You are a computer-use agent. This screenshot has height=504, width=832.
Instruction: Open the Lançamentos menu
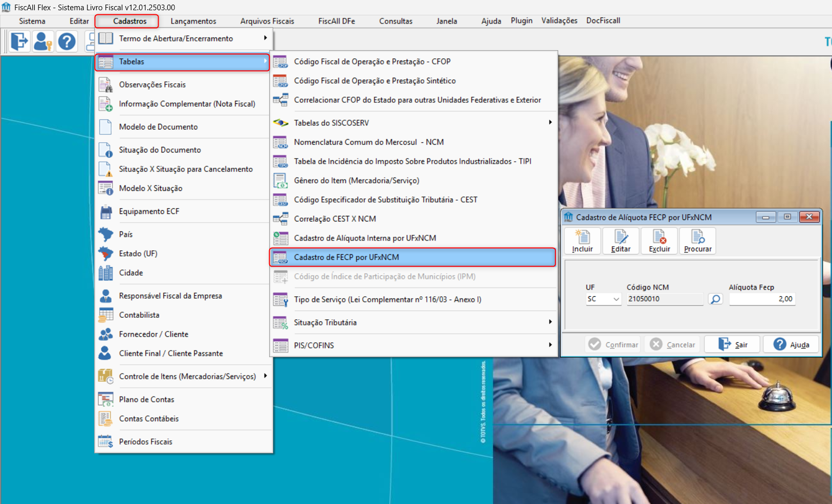(193, 21)
